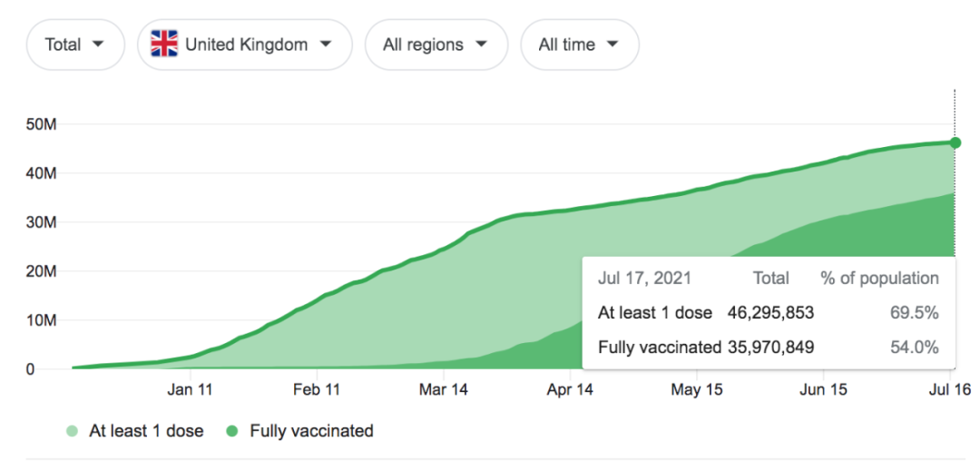
Task: Open the United Kingdom country dropdown
Action: [x=244, y=44]
